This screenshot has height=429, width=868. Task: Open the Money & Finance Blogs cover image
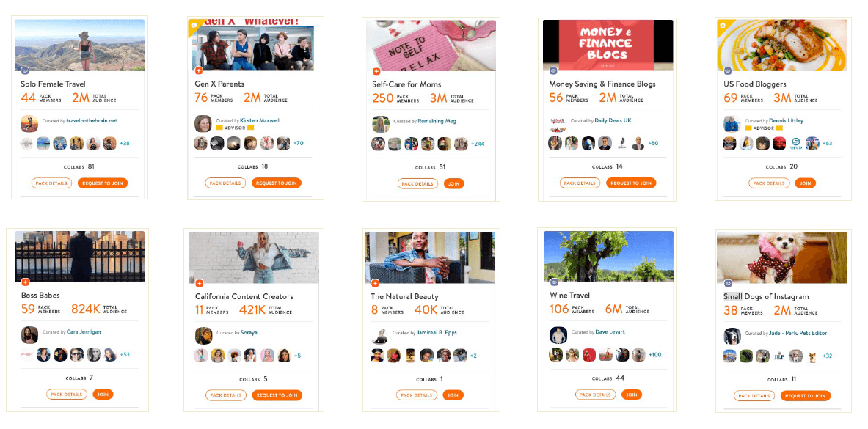[x=608, y=45]
